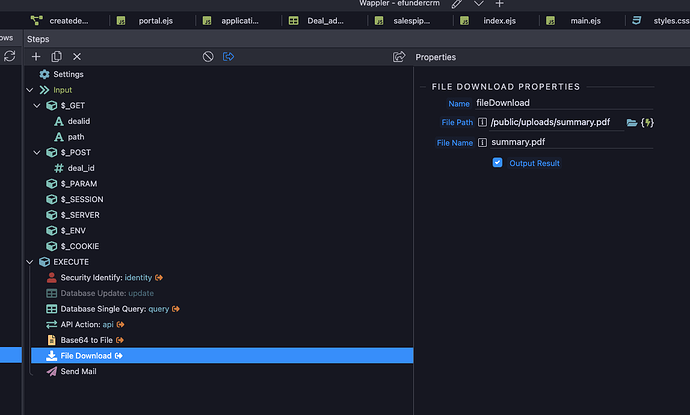Click the File Name input summary.pdf
The height and width of the screenshot is (415, 690).
[x=572, y=142]
